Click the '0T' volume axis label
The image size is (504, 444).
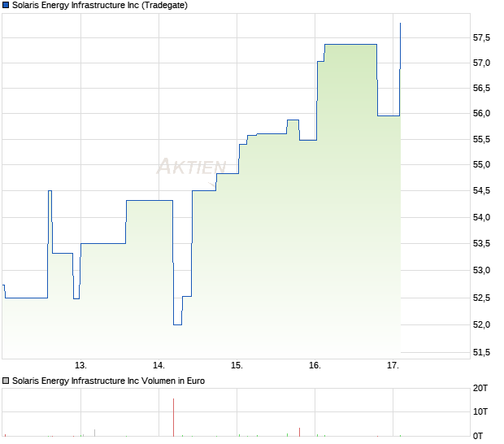coord(478,437)
